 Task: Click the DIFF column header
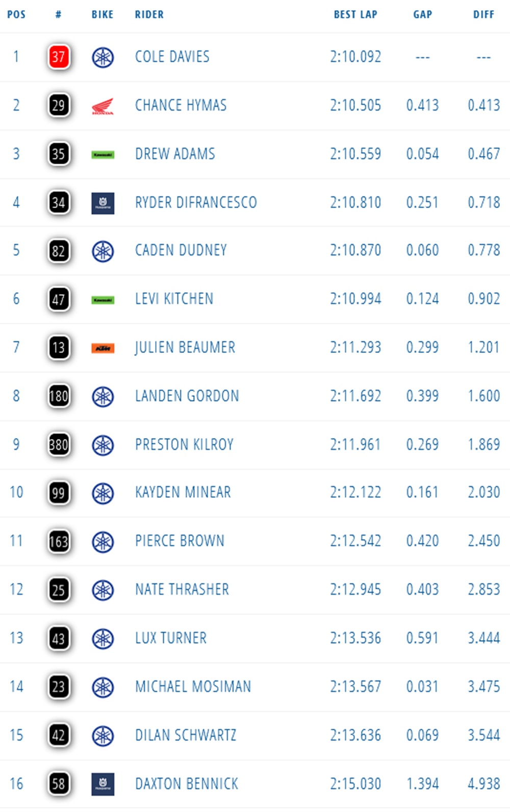tap(483, 14)
